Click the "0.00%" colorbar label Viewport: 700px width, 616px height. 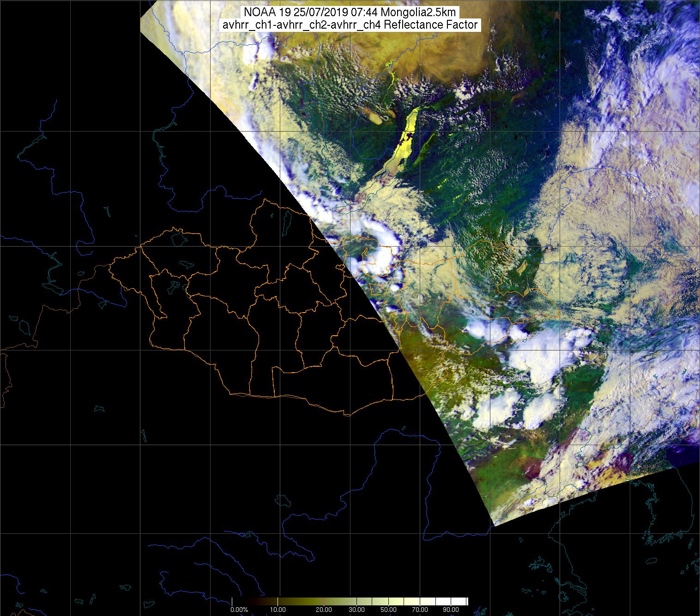pos(239,610)
